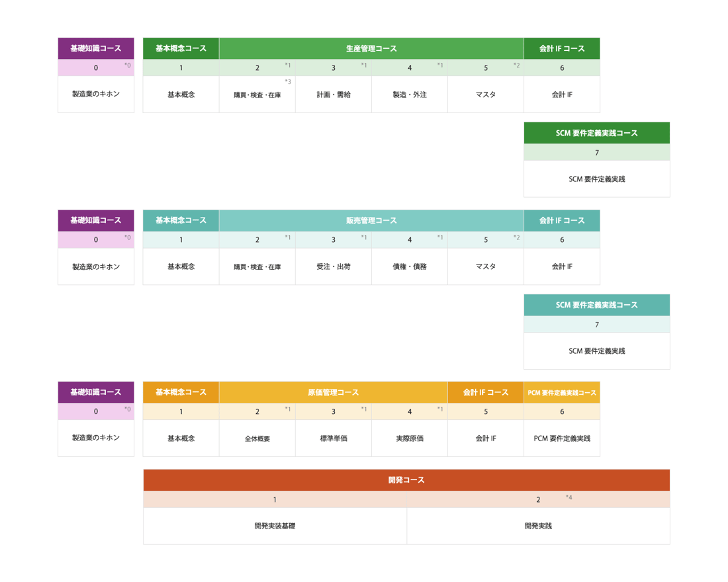Open the 開発実装基礎 cell in 開発コース

click(275, 526)
